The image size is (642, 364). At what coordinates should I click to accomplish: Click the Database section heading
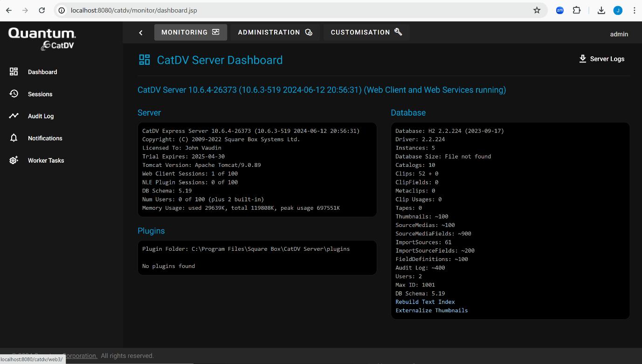[408, 113]
